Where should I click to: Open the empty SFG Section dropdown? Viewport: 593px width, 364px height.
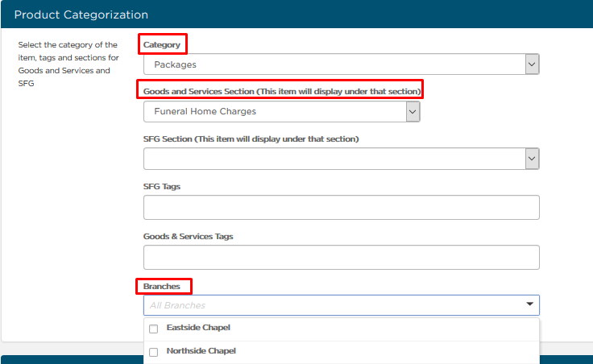pos(341,159)
